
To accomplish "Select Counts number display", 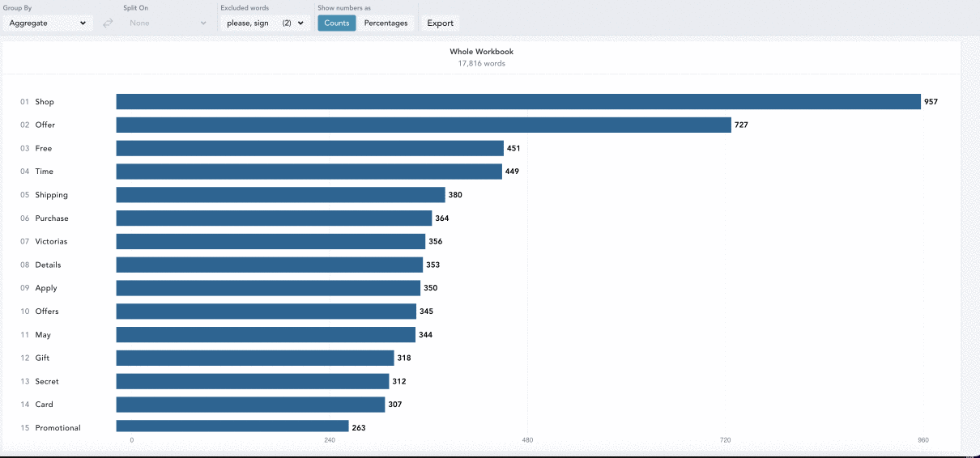I will pyautogui.click(x=336, y=23).
